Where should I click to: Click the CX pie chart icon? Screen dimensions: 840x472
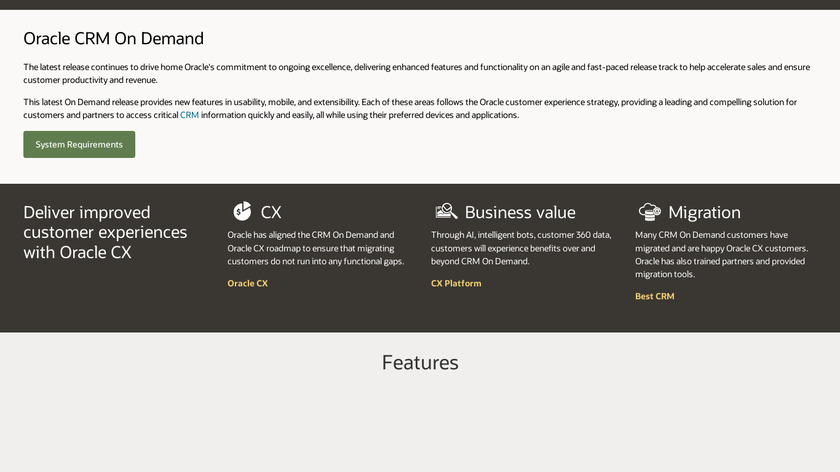pyautogui.click(x=242, y=211)
